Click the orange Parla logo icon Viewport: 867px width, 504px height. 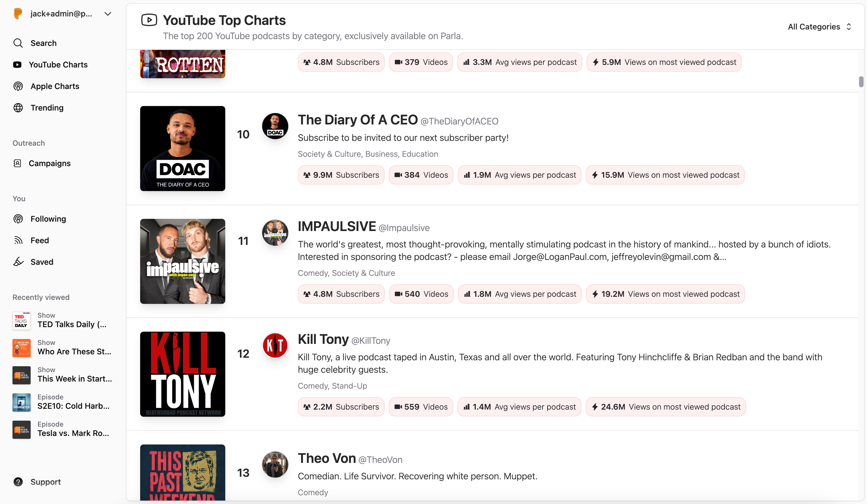tap(18, 14)
